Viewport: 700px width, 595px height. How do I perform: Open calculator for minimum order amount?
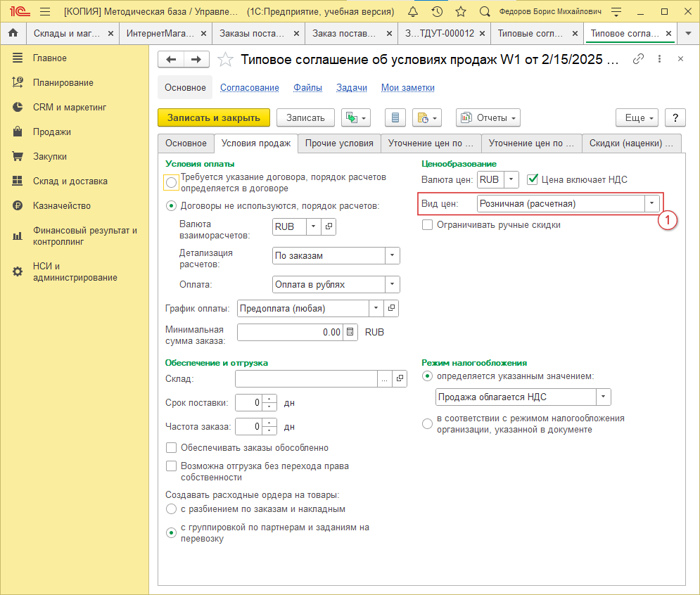(351, 332)
